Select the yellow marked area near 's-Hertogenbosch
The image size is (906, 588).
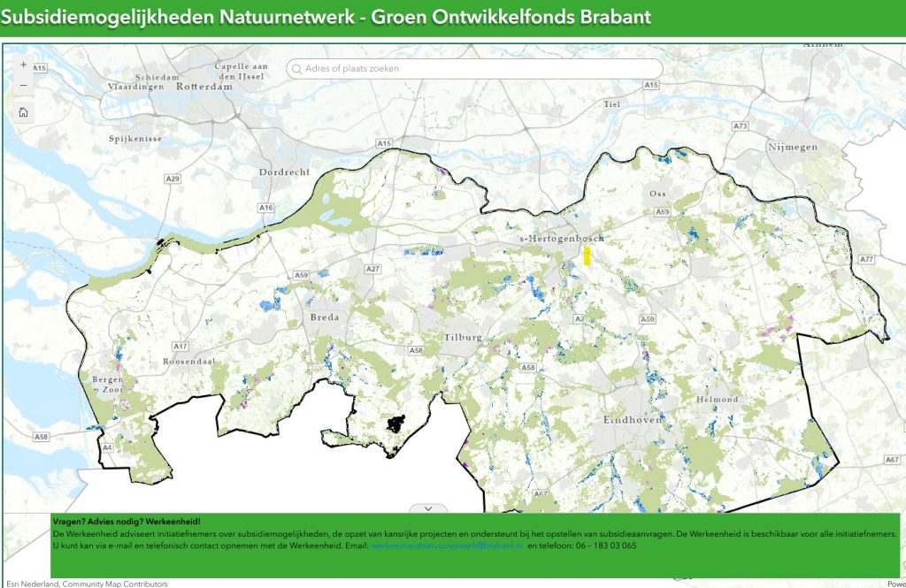pyautogui.click(x=587, y=256)
